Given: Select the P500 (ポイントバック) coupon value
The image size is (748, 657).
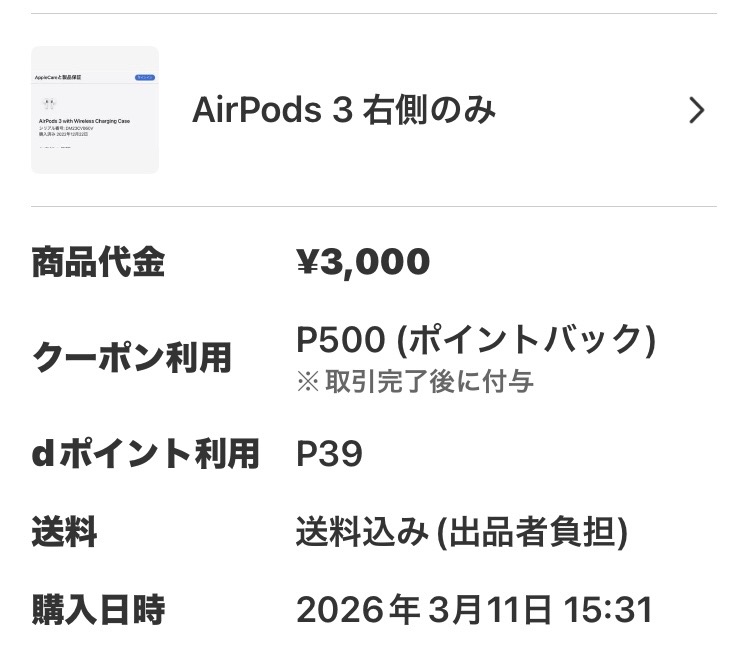Looking at the screenshot, I should [x=476, y=340].
